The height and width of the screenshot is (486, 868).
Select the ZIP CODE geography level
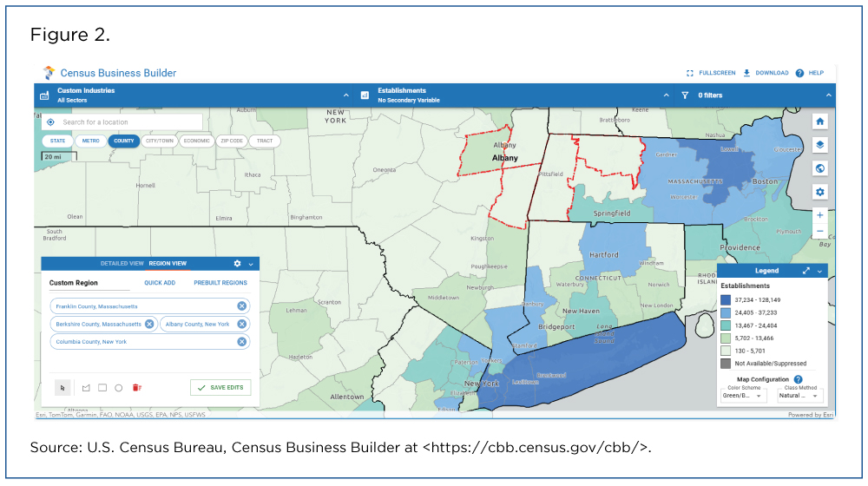(x=232, y=141)
